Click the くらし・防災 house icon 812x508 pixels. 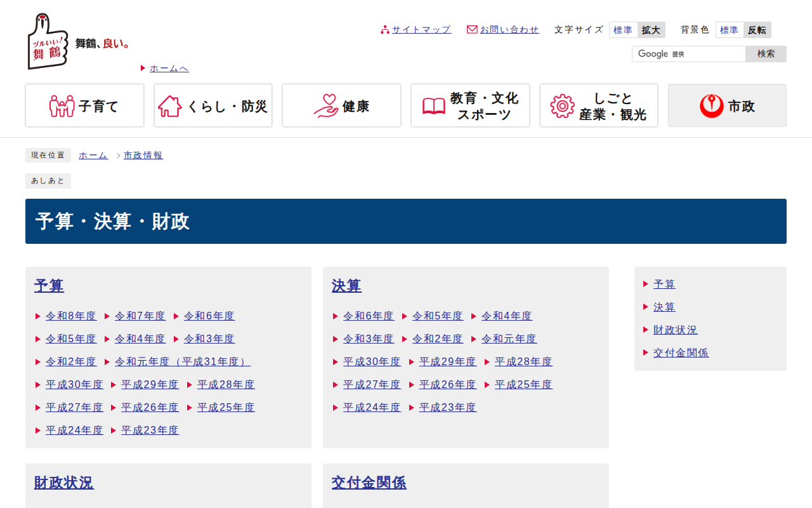coord(169,106)
